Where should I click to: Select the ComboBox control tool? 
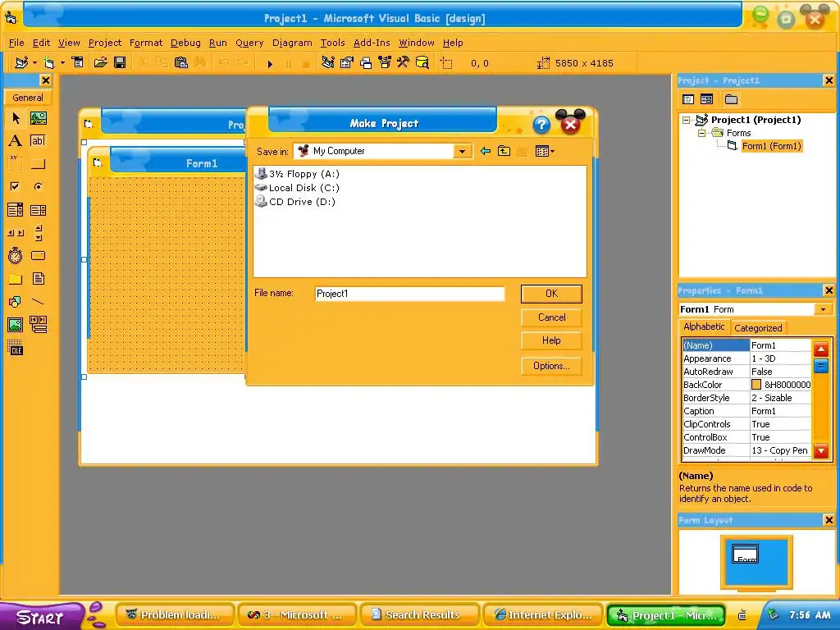tap(16, 209)
